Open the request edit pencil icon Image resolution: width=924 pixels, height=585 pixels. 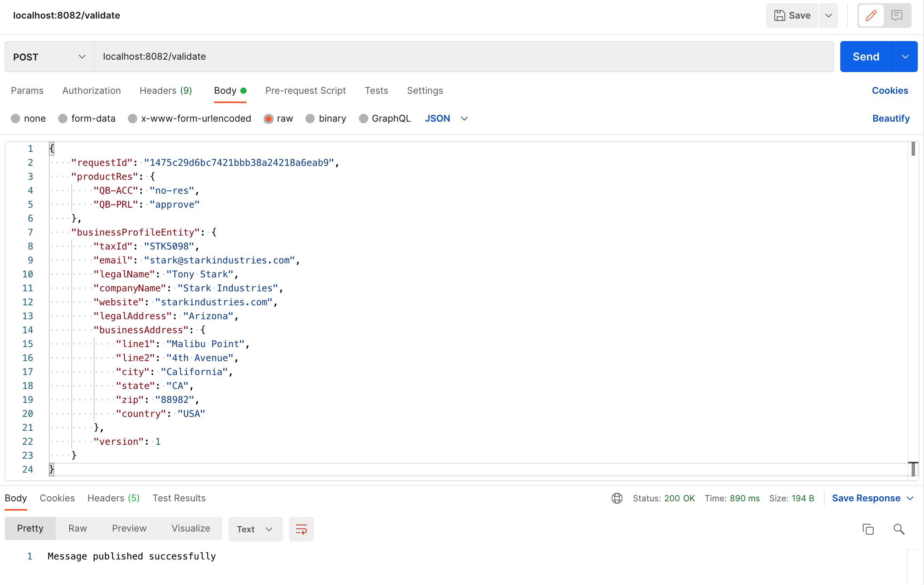coord(871,15)
